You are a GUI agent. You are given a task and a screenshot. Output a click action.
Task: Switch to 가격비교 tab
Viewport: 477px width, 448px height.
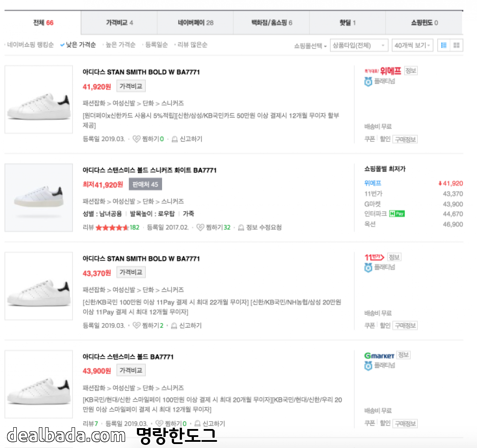119,23
